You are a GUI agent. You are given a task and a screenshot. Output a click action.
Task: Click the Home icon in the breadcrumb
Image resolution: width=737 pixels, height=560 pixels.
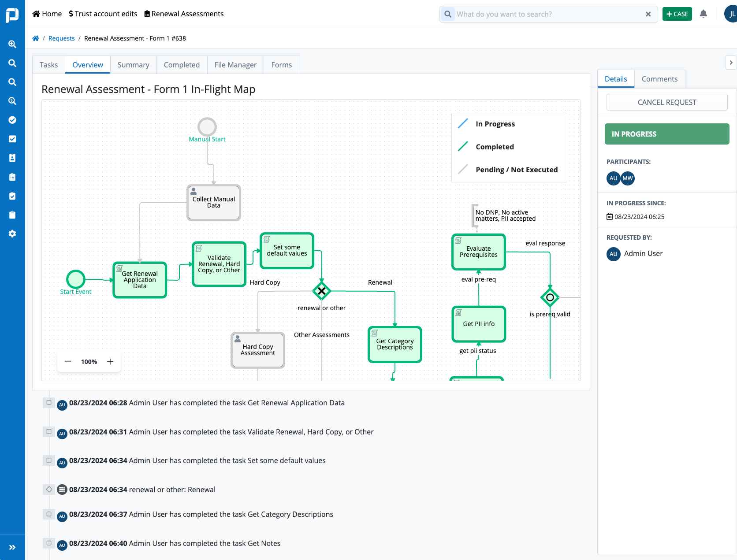point(35,38)
